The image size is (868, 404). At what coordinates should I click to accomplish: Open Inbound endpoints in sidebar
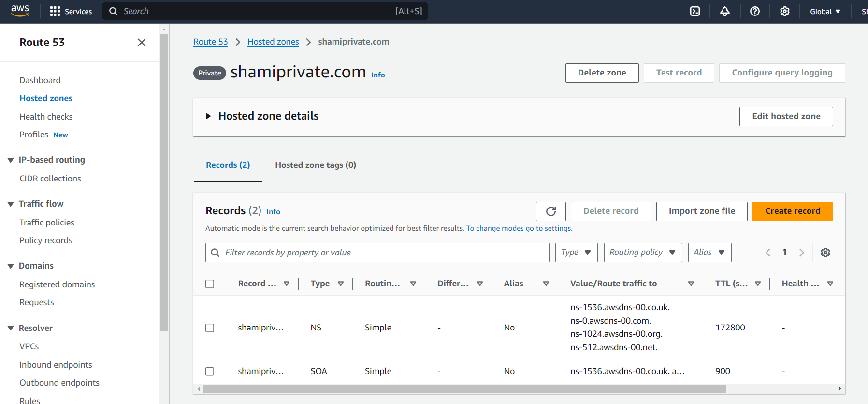[56, 365]
